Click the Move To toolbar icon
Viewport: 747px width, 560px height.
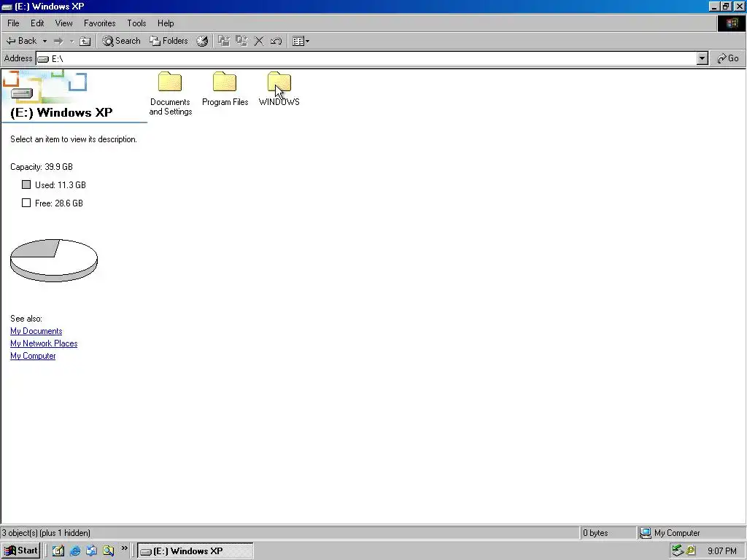click(224, 41)
